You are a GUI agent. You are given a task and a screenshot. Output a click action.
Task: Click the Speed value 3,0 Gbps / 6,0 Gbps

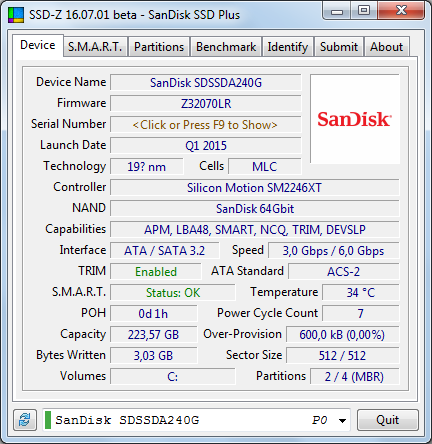334,251
